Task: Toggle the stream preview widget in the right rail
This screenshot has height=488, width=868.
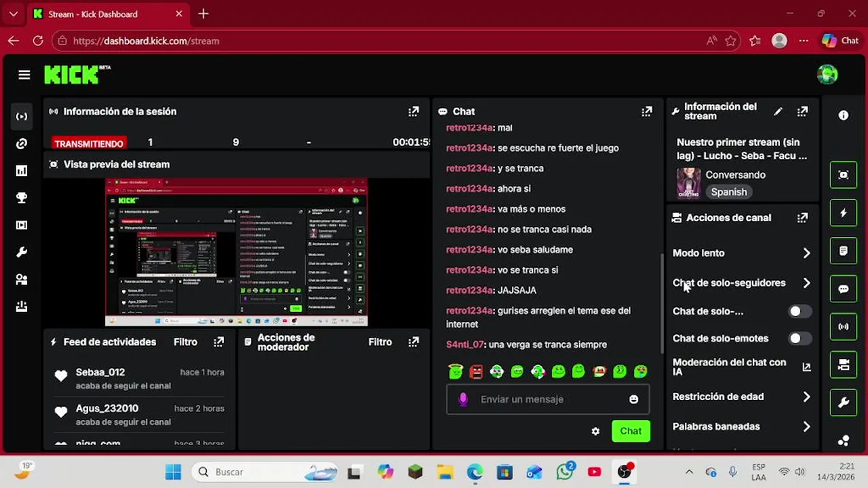Action: coord(844,175)
